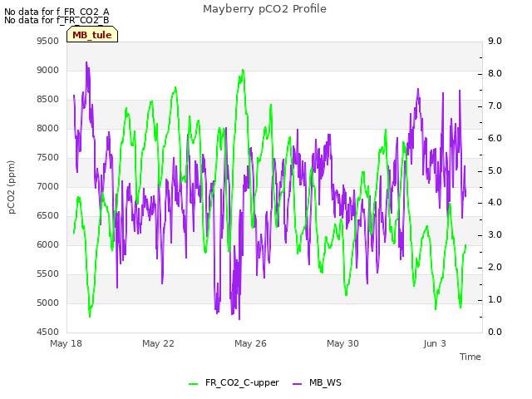Click the Mayberry pCO2 Profile title
The height and width of the screenshot is (399, 532).
pos(264,9)
